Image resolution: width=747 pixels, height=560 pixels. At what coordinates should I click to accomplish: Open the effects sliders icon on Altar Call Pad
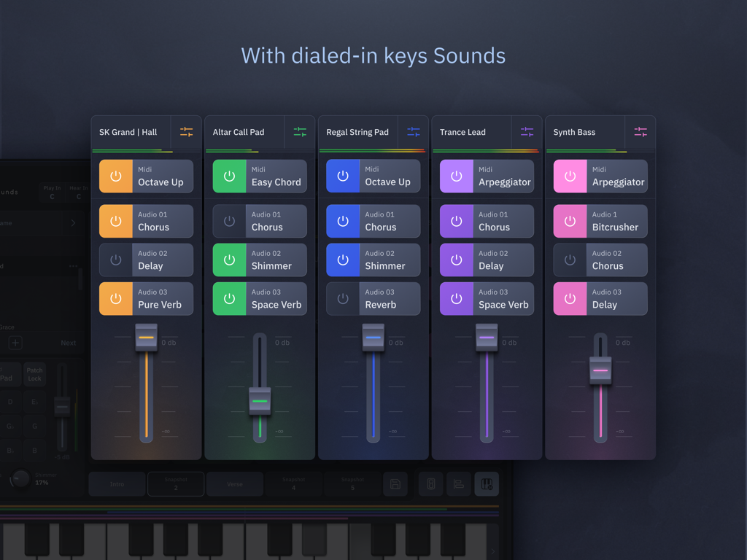pos(300,132)
